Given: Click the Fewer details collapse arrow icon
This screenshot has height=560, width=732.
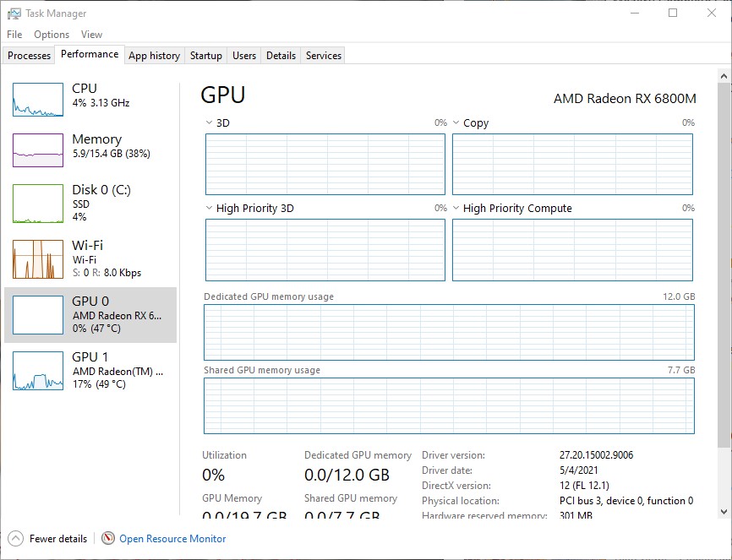Looking at the screenshot, I should point(15,538).
